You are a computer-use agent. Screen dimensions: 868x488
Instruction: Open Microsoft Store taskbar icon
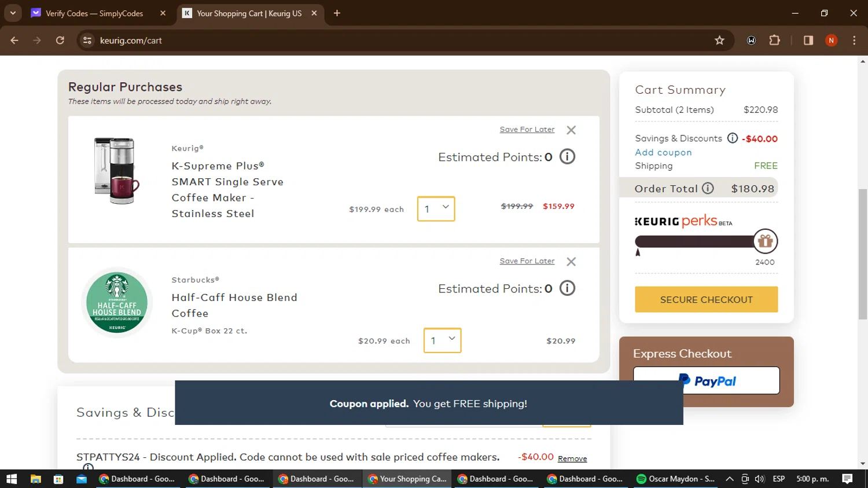pyautogui.click(x=58, y=479)
